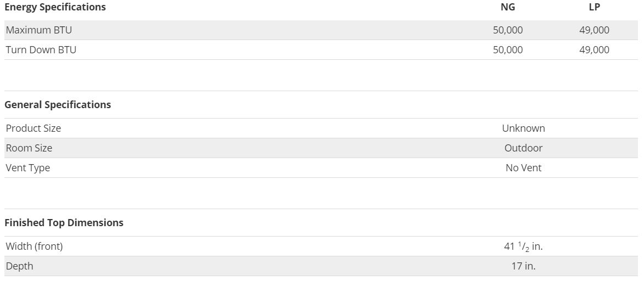Click the Maximum BTU row label
The image size is (644, 286).
click(x=38, y=30)
